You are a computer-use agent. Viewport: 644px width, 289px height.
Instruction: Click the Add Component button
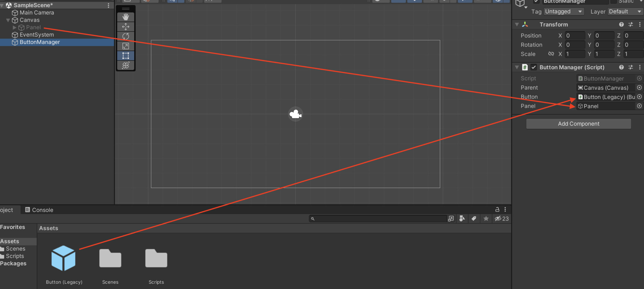(578, 123)
